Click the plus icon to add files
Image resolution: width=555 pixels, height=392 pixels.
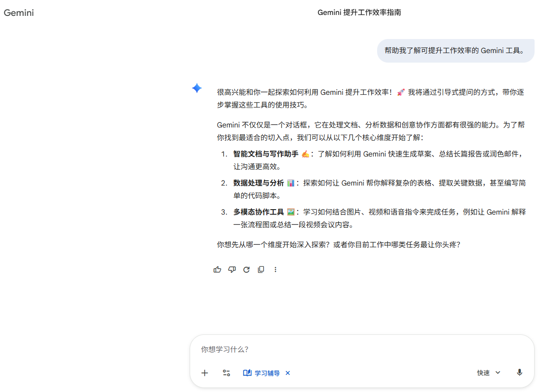(205, 373)
